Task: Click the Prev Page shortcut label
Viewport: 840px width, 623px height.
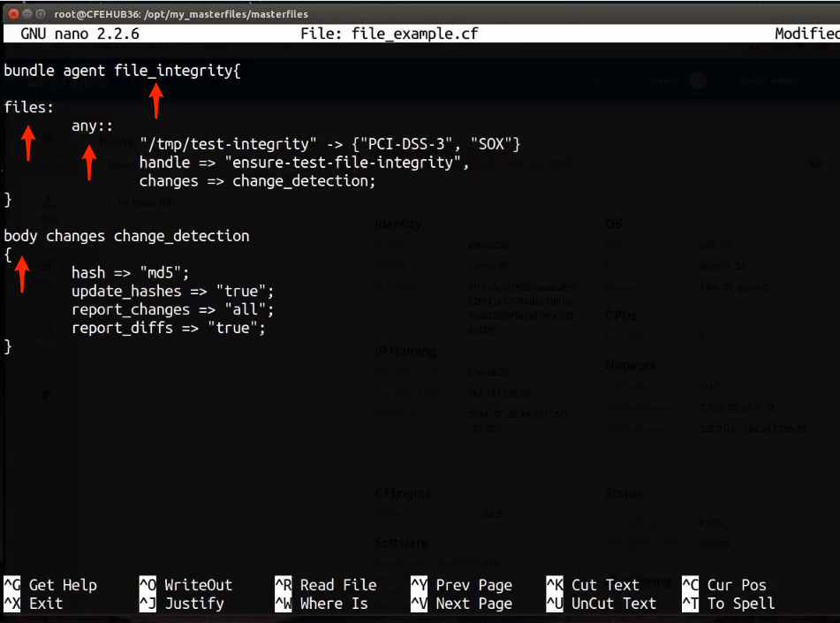Action: [473, 585]
